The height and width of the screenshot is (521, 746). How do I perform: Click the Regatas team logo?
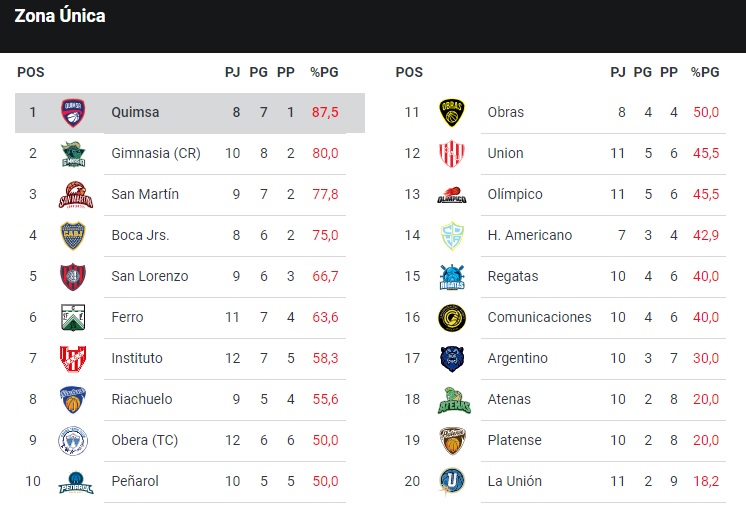tap(452, 276)
